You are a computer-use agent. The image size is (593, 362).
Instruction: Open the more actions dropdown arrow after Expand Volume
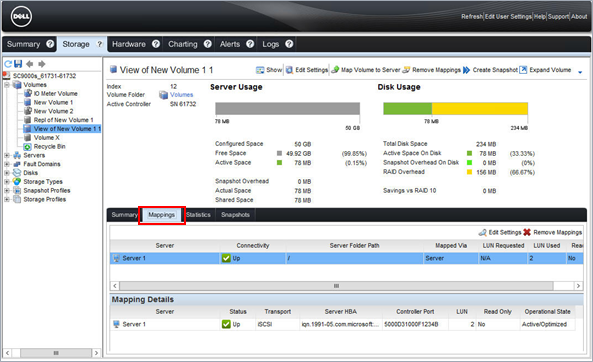click(580, 71)
